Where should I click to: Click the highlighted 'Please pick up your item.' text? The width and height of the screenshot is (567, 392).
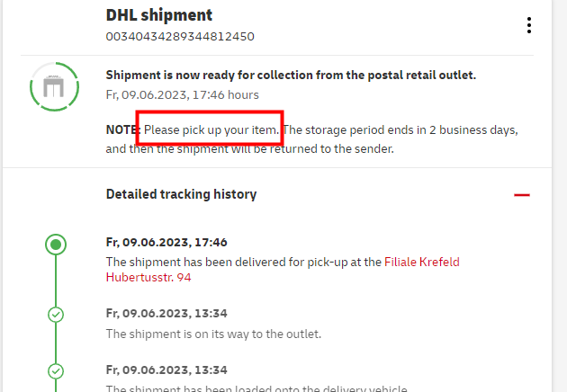(x=211, y=129)
